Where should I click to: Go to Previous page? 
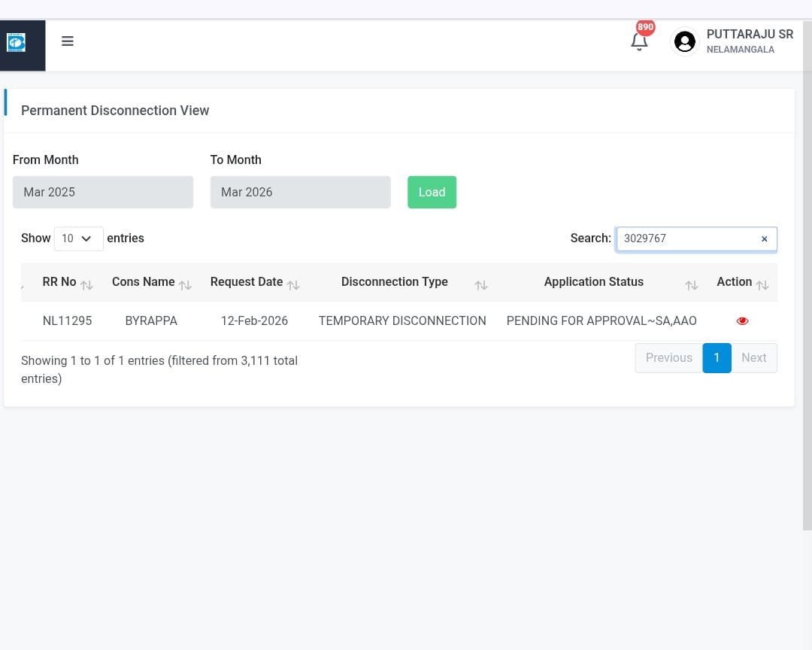pyautogui.click(x=668, y=358)
